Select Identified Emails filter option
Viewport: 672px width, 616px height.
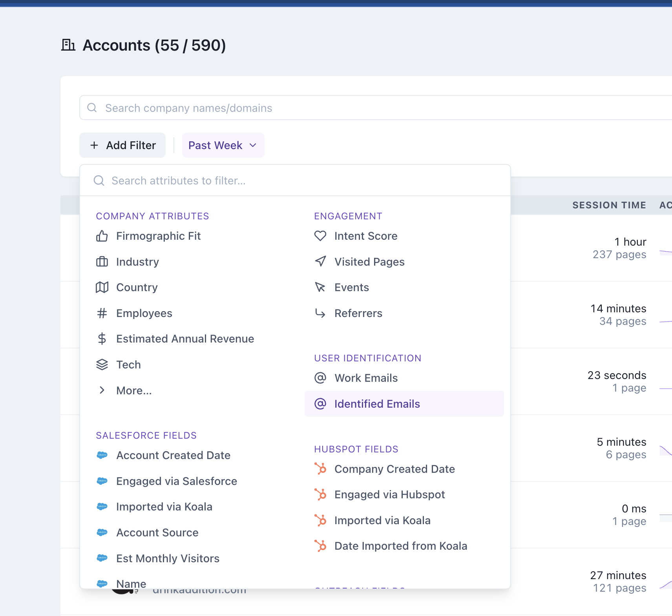(x=377, y=404)
